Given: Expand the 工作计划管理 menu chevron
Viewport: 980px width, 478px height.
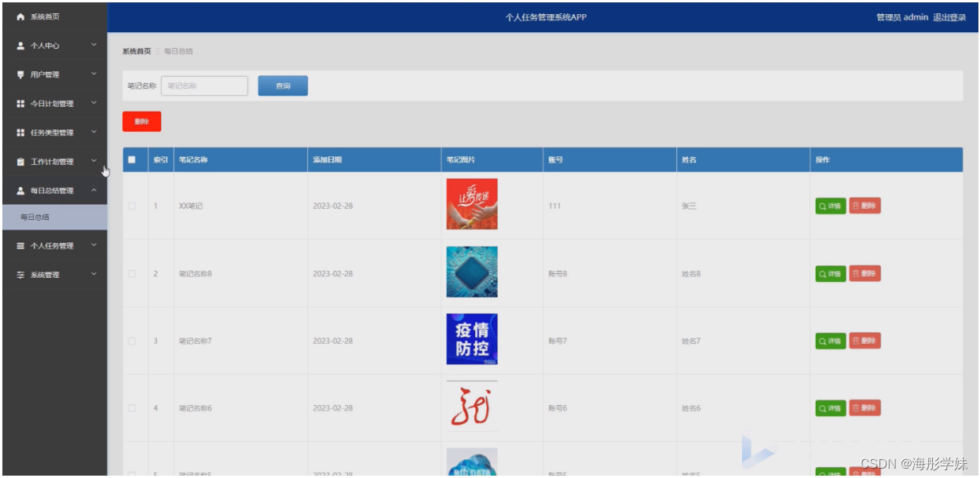Looking at the screenshot, I should coord(94,161).
